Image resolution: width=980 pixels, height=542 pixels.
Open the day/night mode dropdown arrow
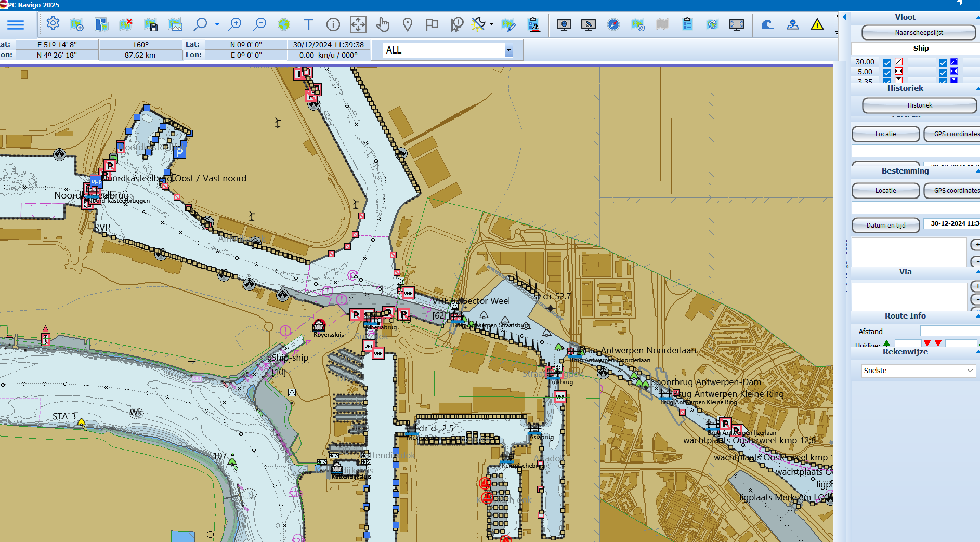[492, 24]
